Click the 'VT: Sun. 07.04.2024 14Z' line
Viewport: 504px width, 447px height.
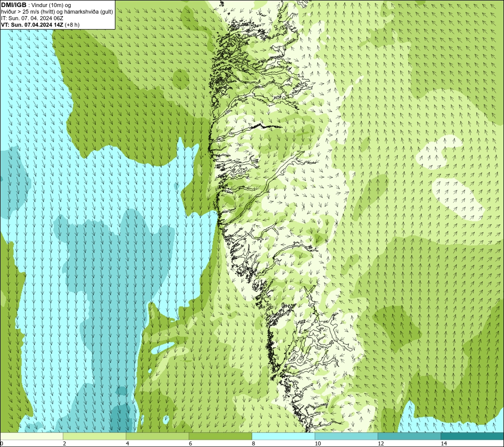pos(40,25)
